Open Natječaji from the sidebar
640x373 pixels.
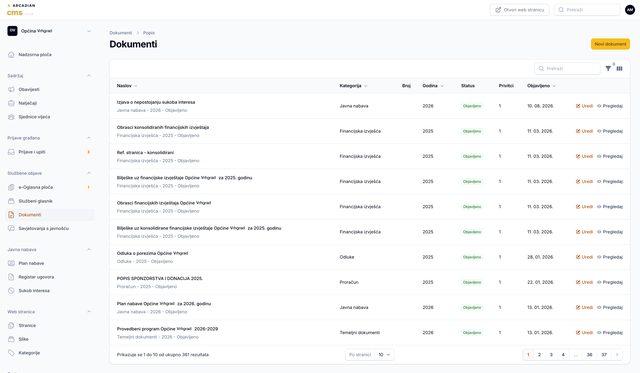[x=28, y=103]
